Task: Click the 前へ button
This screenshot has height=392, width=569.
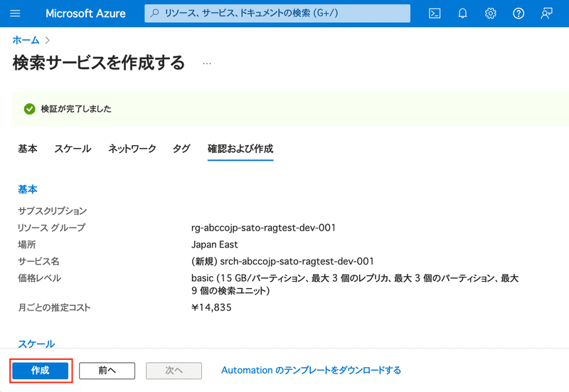Action: tap(107, 371)
